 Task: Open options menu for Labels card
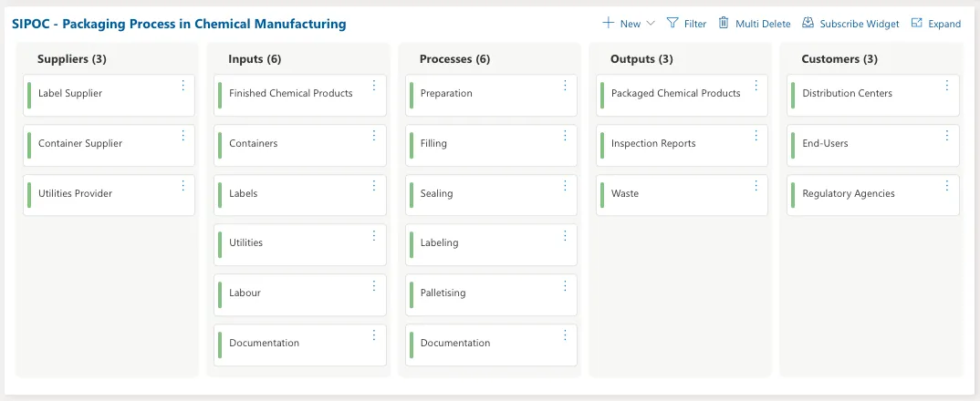pyautogui.click(x=374, y=186)
